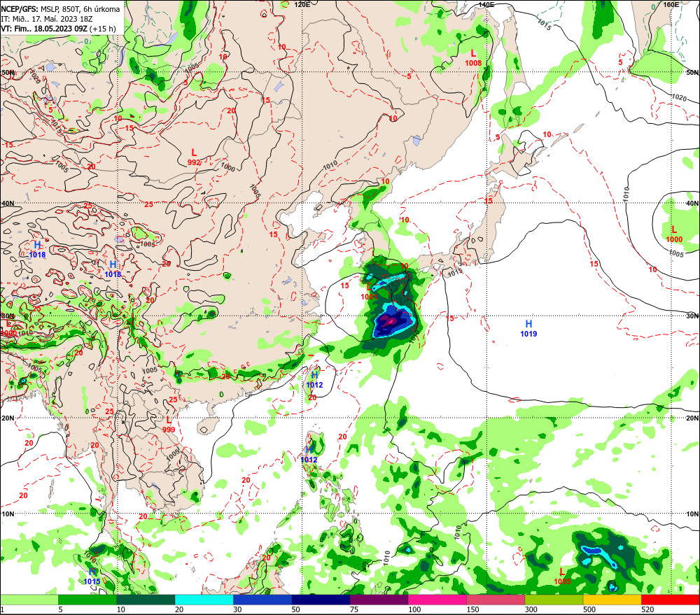Click the light green 1–5 mm legend swatch
Image resolution: width=700 pixels, height=615 pixels.
pyautogui.click(x=29, y=600)
